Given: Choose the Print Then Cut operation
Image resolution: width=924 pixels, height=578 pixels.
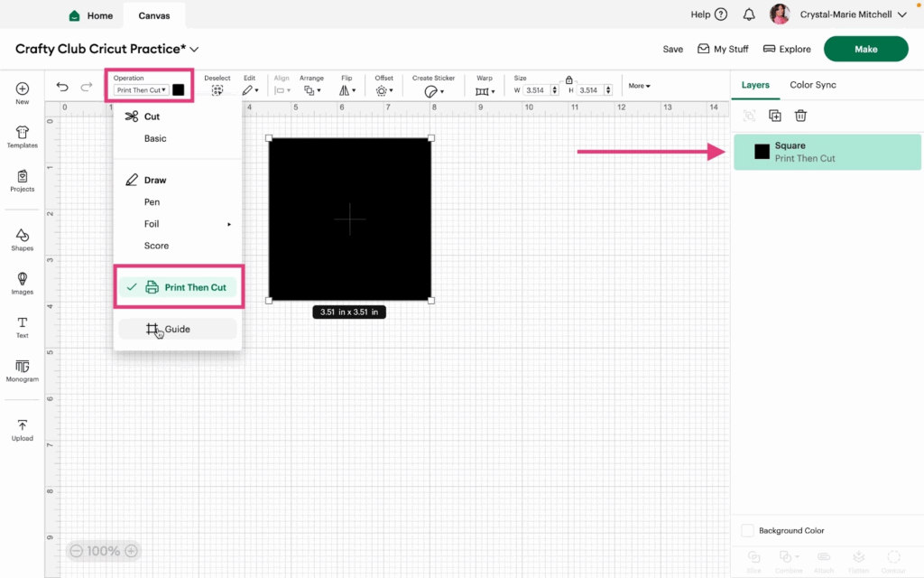Looking at the screenshot, I should click(x=178, y=287).
